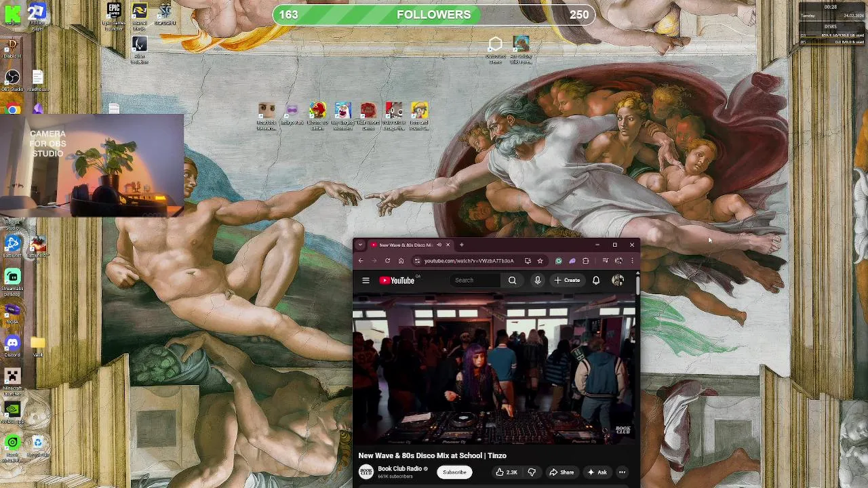The height and width of the screenshot is (488, 868).
Task: Open the Recycle Bin desktop icon
Action: 38,446
